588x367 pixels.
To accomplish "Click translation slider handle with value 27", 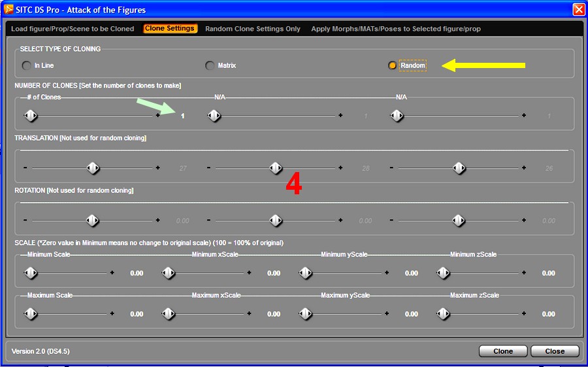I will 93,168.
